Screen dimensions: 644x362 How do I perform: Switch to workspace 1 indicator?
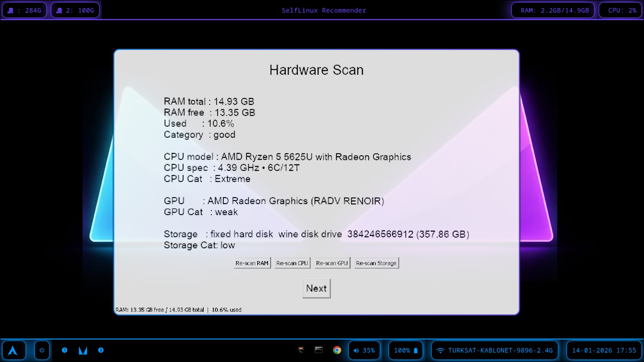(x=65, y=350)
